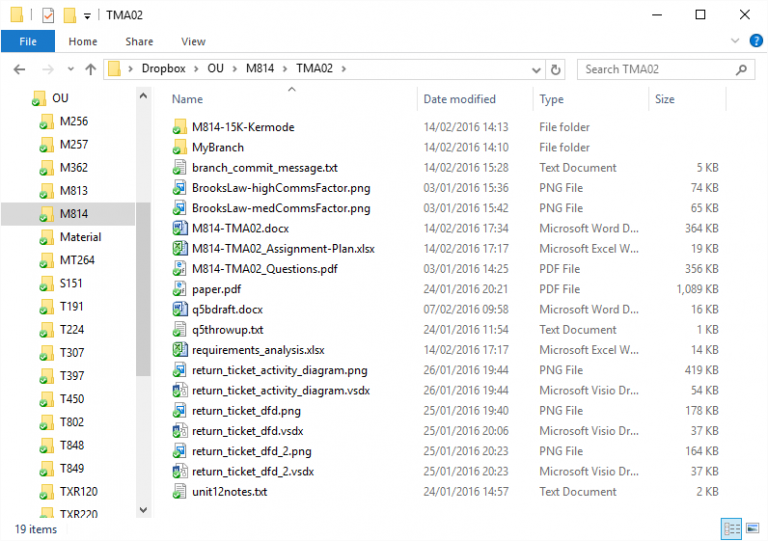Click the Help question mark icon

click(x=756, y=41)
